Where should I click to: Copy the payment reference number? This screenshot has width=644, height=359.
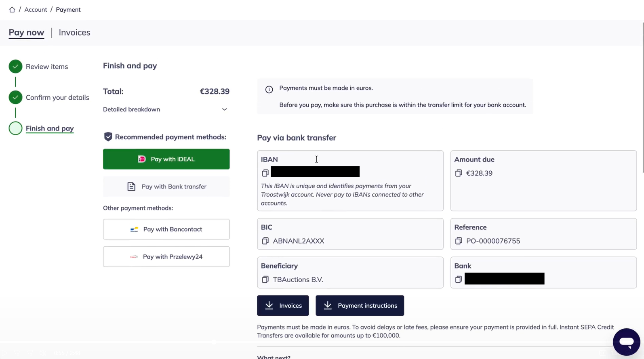[458, 241]
